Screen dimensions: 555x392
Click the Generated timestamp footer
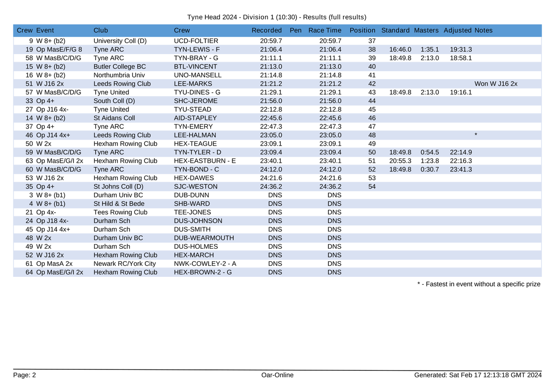point(478,375)
